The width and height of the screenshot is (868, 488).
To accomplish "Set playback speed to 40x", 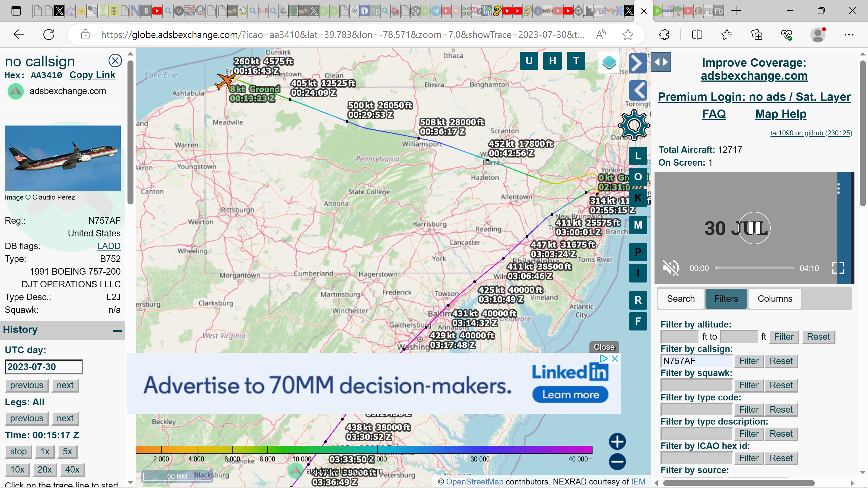I will pos(72,470).
